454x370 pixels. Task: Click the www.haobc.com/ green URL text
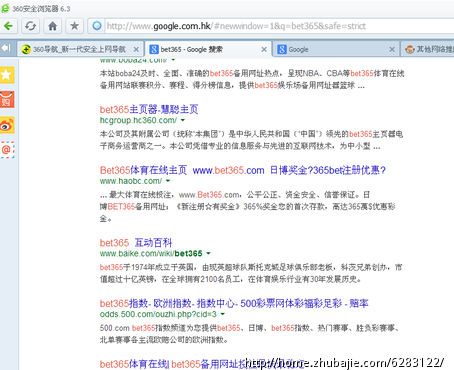click(131, 181)
